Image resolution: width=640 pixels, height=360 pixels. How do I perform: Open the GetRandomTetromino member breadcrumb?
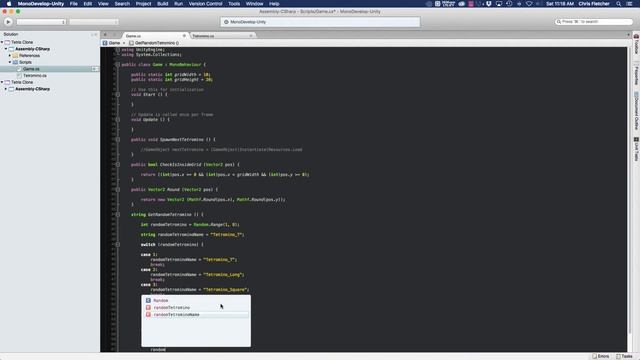(x=154, y=43)
